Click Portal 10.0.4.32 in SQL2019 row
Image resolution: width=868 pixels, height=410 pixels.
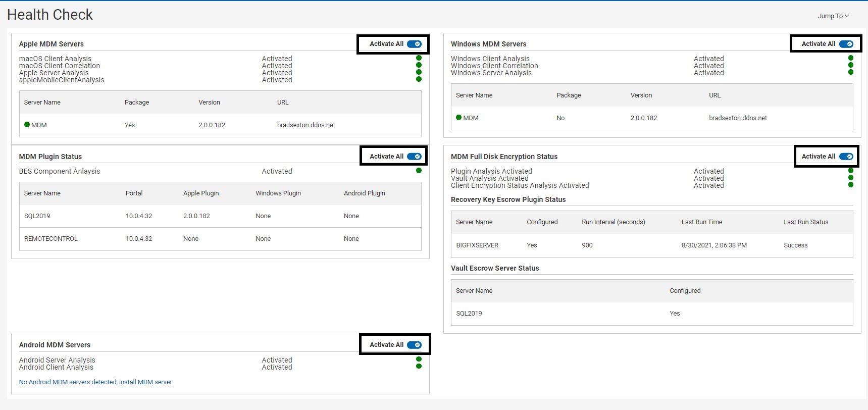coord(139,216)
